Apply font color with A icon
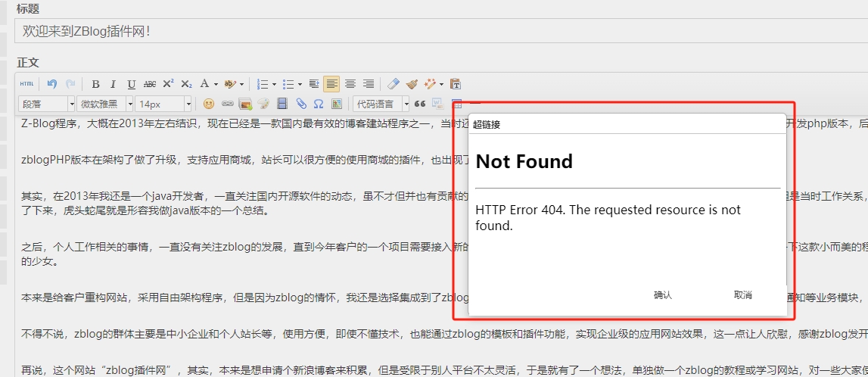 click(x=204, y=84)
